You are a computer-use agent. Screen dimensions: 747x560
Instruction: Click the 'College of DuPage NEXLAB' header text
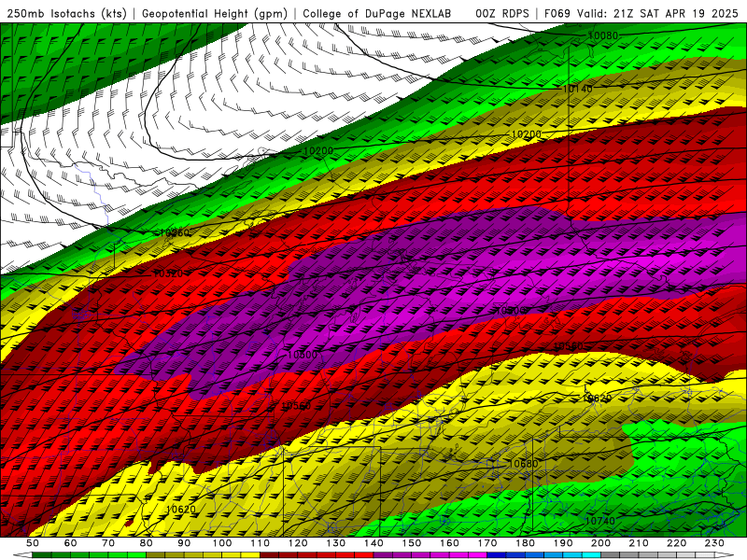[x=377, y=13]
